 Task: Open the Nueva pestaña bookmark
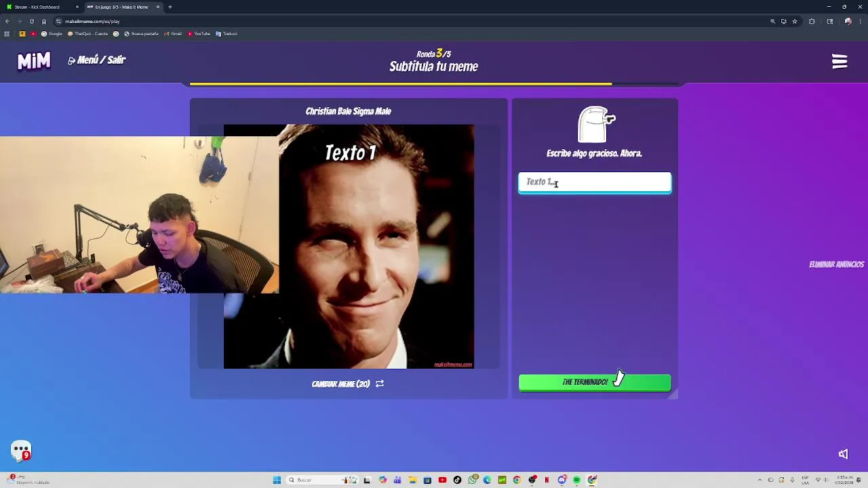[141, 34]
